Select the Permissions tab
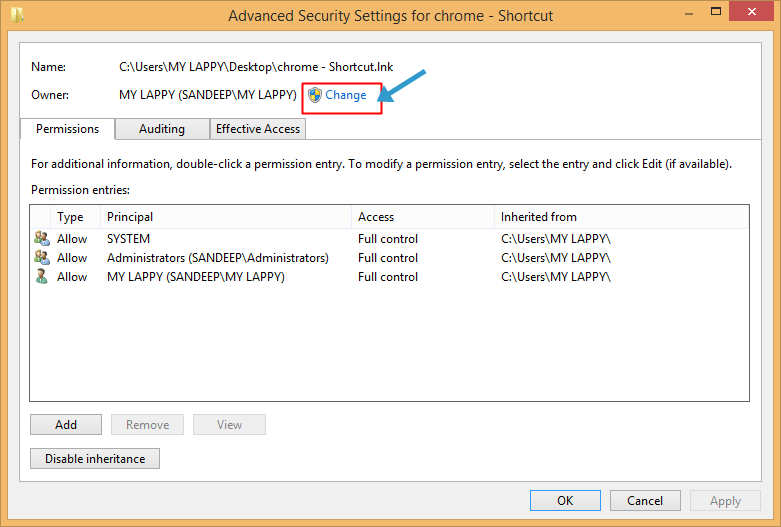The height and width of the screenshot is (527, 781). [67, 129]
